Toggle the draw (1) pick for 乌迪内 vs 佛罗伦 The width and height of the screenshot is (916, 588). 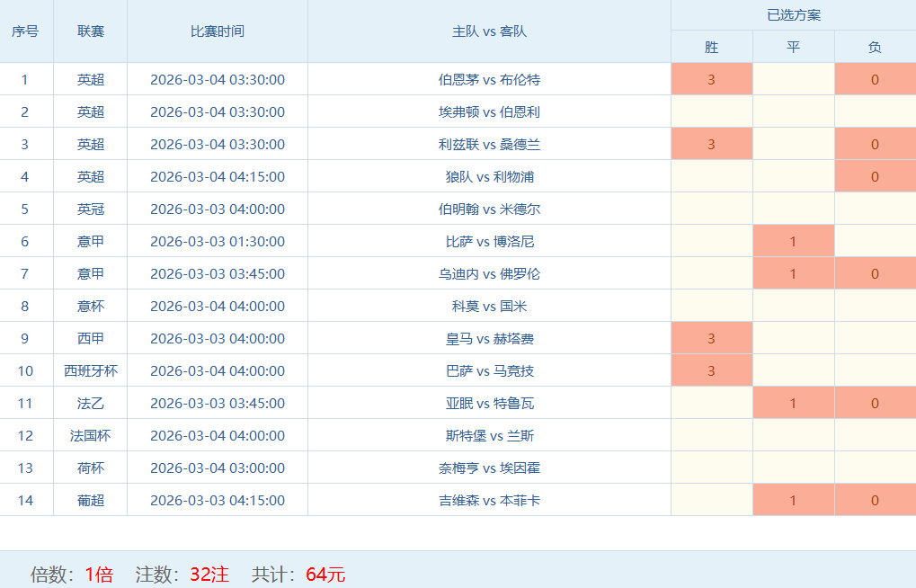(793, 273)
